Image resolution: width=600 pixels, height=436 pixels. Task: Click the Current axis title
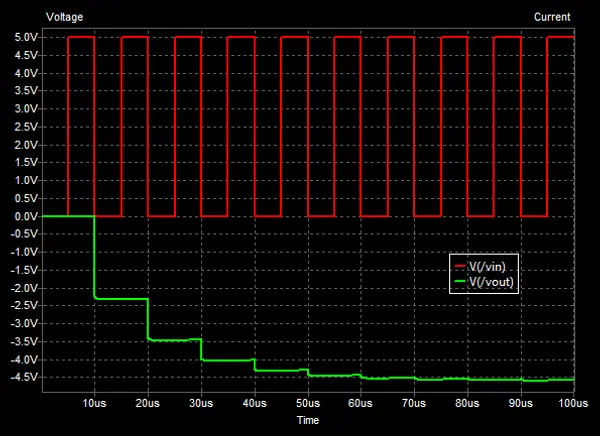point(552,17)
